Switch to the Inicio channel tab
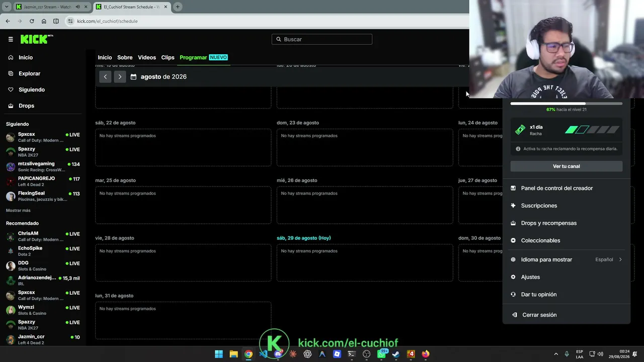Viewport: 644px width, 362px height. click(x=105, y=57)
